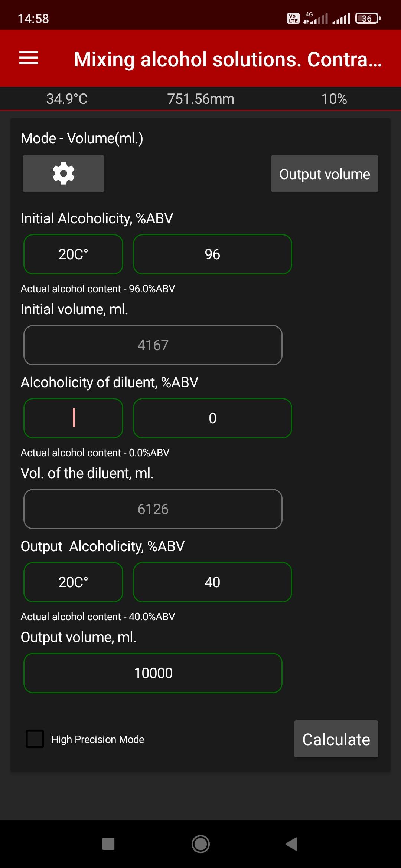Switch the Output volume mode button
401x868 pixels.
click(325, 174)
